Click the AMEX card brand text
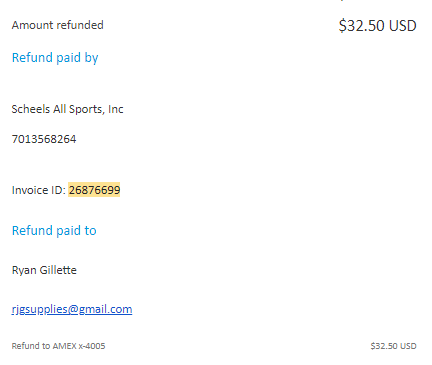The height and width of the screenshot is (365, 432). coord(64,346)
